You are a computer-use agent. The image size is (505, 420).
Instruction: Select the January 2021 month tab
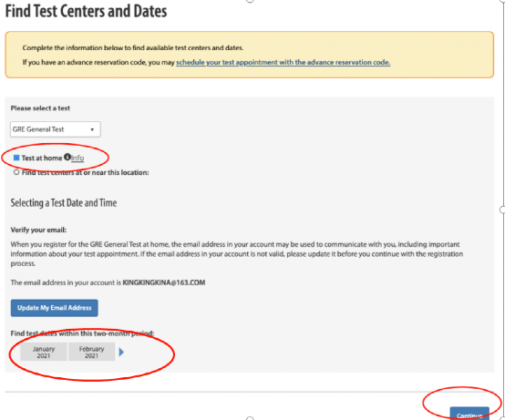44,352
